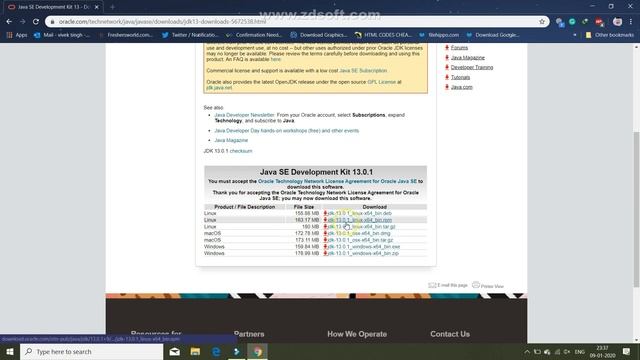Open the Mail - vivek singh bookmark
The height and width of the screenshot is (360, 640).
point(62,35)
